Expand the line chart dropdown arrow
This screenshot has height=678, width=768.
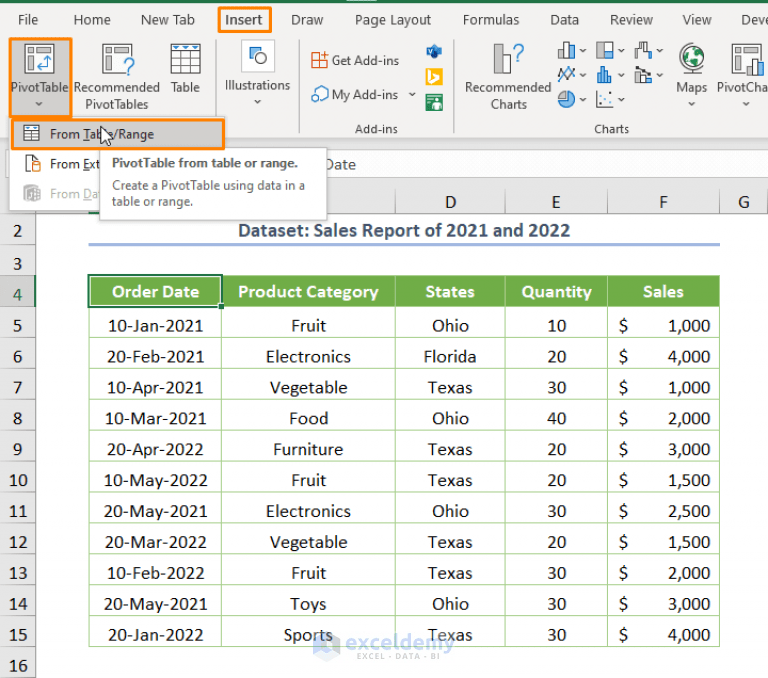pos(583,75)
